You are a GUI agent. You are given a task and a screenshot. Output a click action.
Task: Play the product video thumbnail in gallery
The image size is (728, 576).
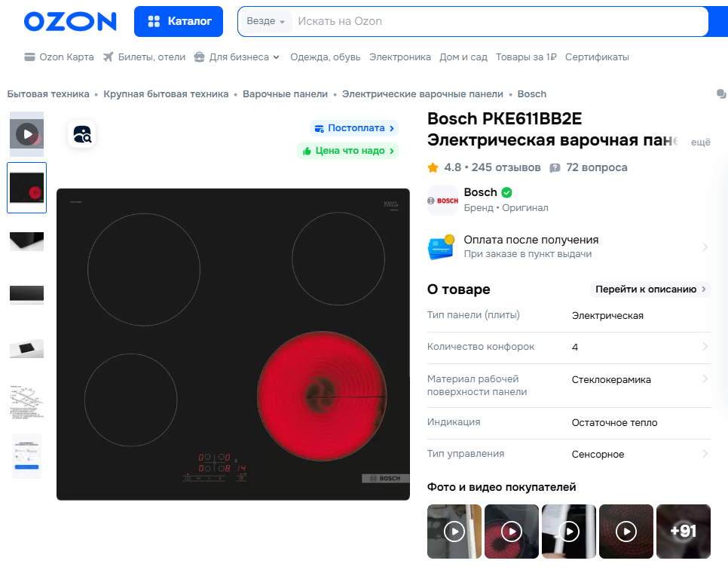(27, 134)
